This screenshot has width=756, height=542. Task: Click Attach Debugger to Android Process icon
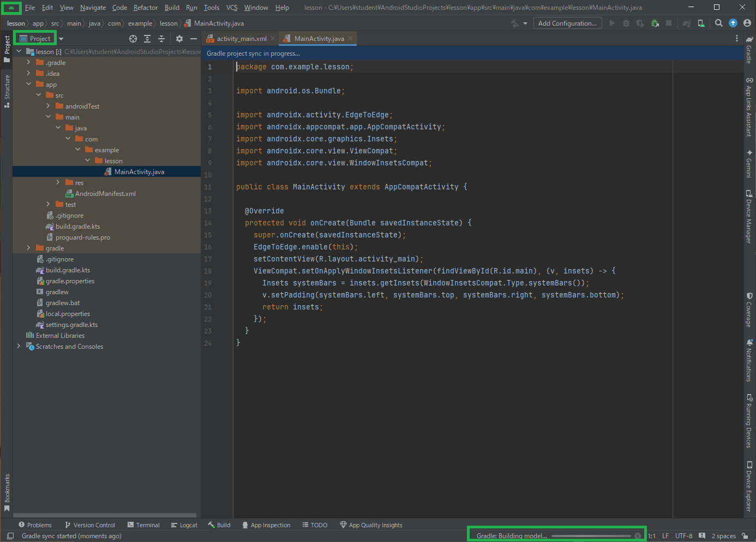pyautogui.click(x=655, y=23)
